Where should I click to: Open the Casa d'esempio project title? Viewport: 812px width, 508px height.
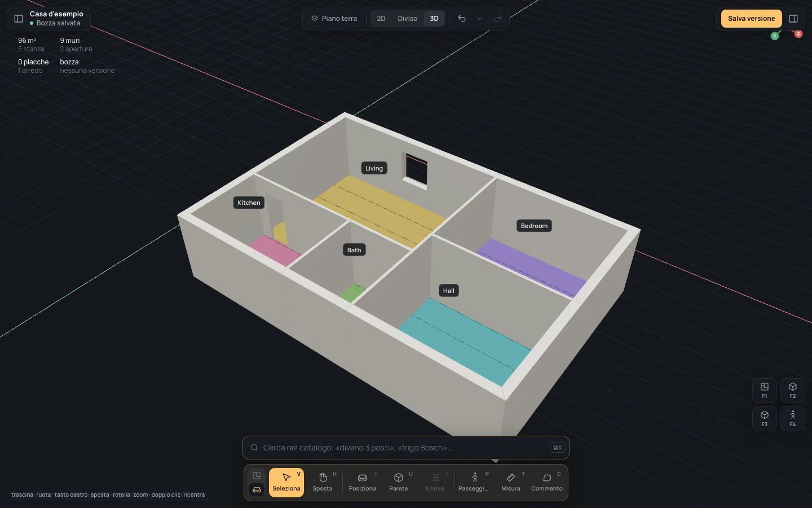(x=56, y=14)
